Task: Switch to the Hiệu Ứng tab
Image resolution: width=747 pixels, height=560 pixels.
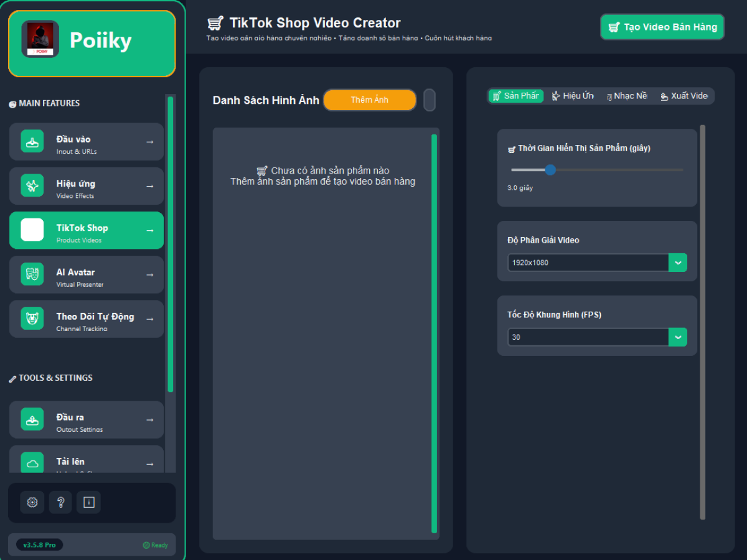Action: (x=573, y=96)
